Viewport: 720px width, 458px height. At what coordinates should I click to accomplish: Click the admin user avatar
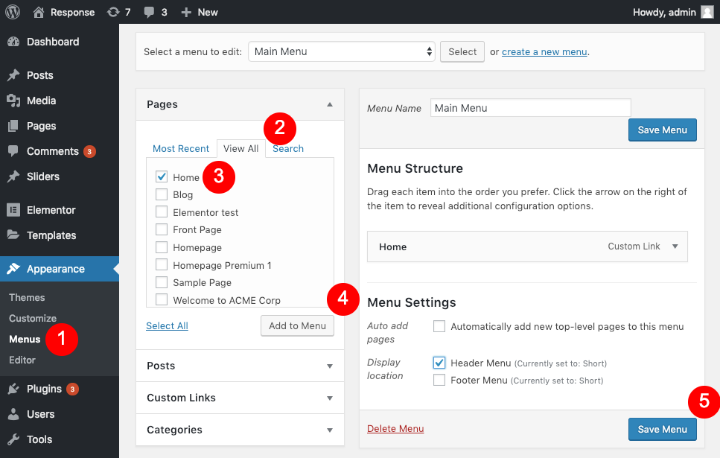(707, 12)
